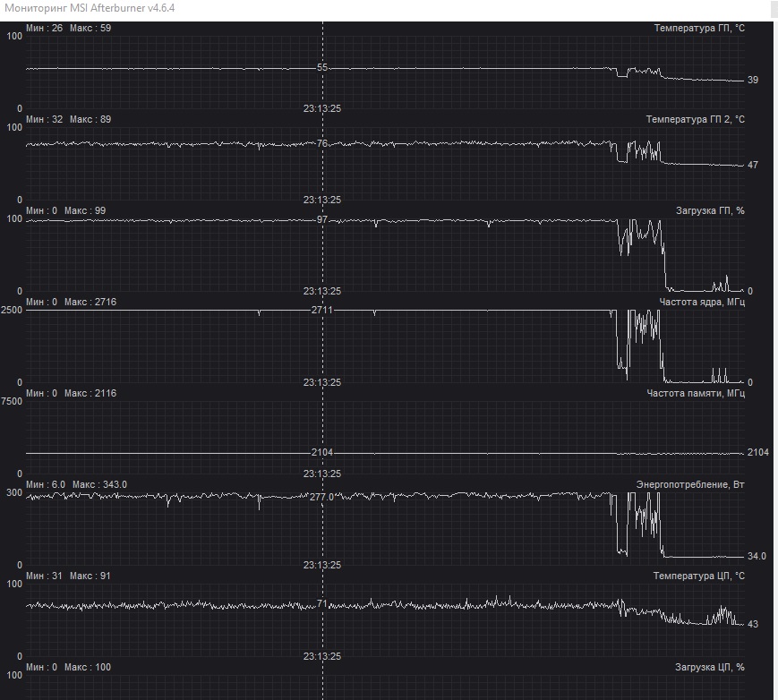
Task: Click current value 47 of GPU temperature 2
Action: click(x=753, y=165)
